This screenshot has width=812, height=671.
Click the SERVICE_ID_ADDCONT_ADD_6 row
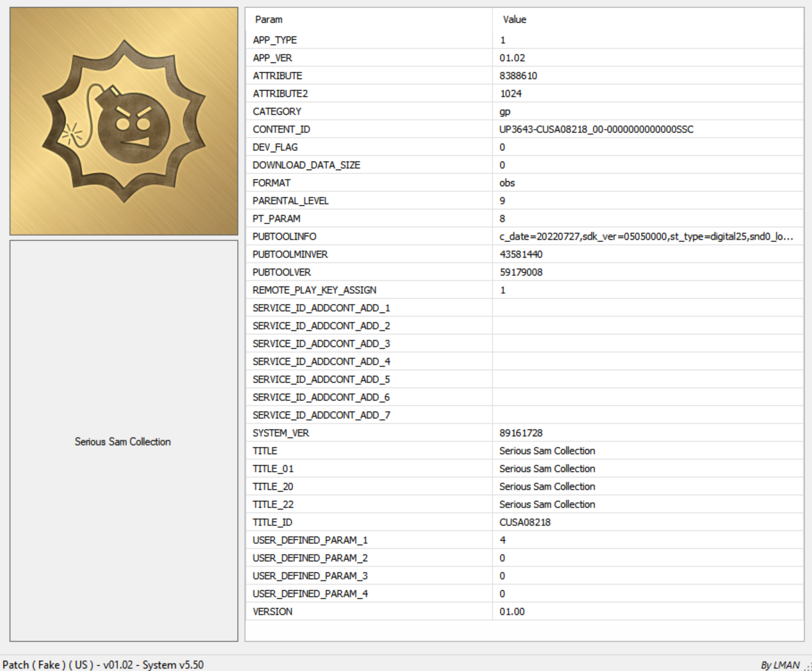(x=524, y=397)
